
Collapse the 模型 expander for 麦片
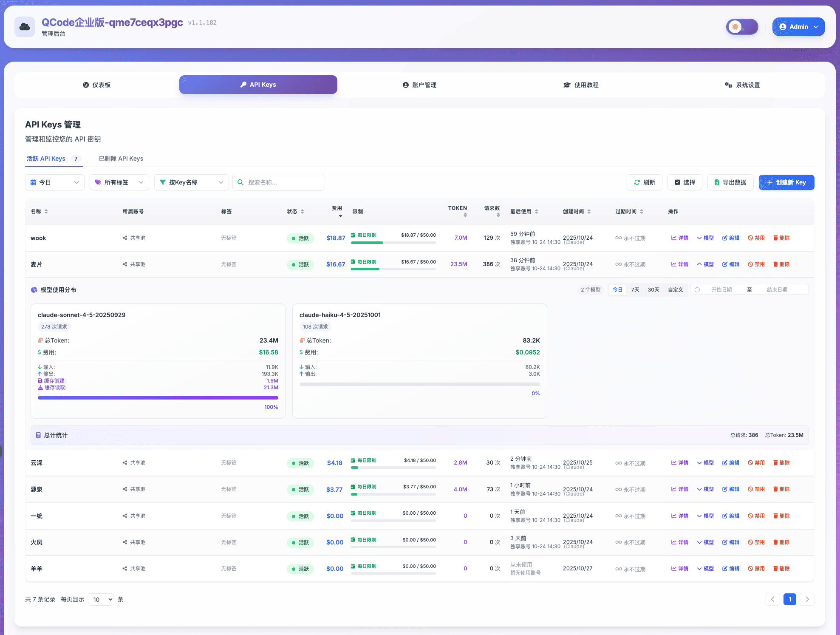pos(705,264)
